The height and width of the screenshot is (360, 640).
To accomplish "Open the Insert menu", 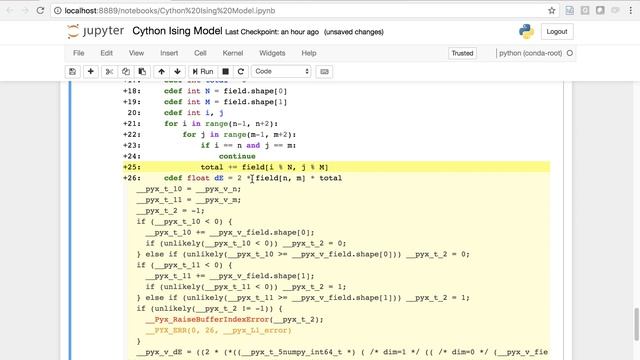I will pos(169,53).
